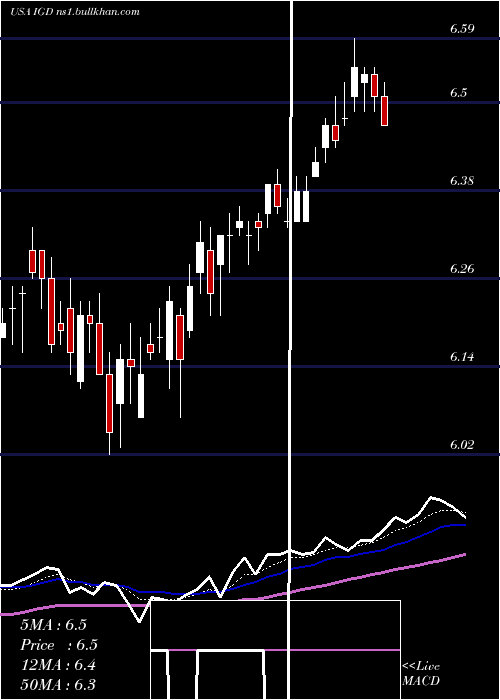Select the 6.14 price axis label
500x700 pixels.
(462, 357)
